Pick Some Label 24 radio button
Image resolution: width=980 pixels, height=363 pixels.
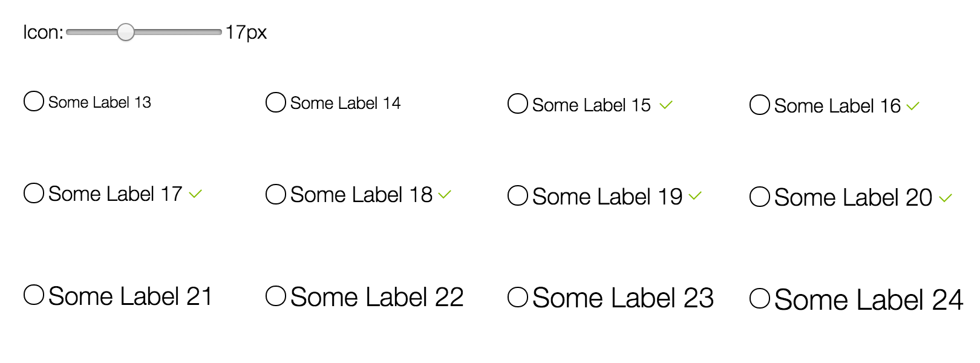point(760,298)
